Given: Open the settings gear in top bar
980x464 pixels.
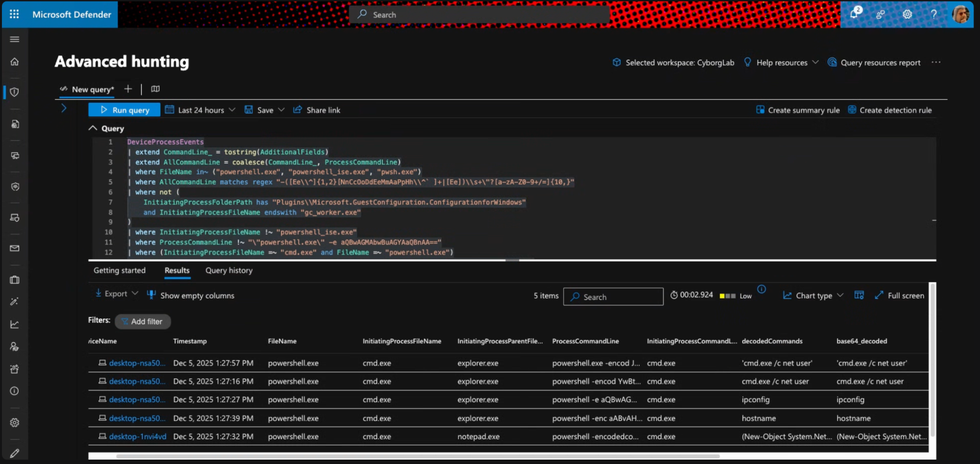Looking at the screenshot, I should point(907,14).
